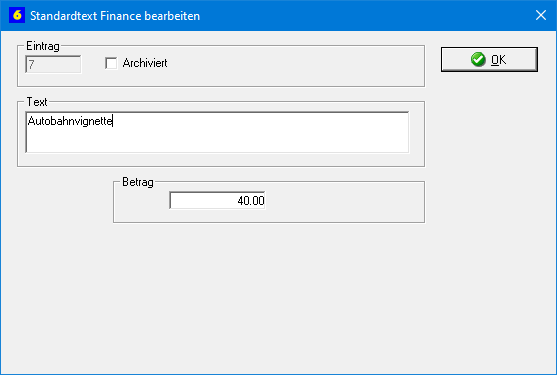Place cursor on the word Autobahnvignette
This screenshot has width=557, height=375.
click(x=70, y=121)
